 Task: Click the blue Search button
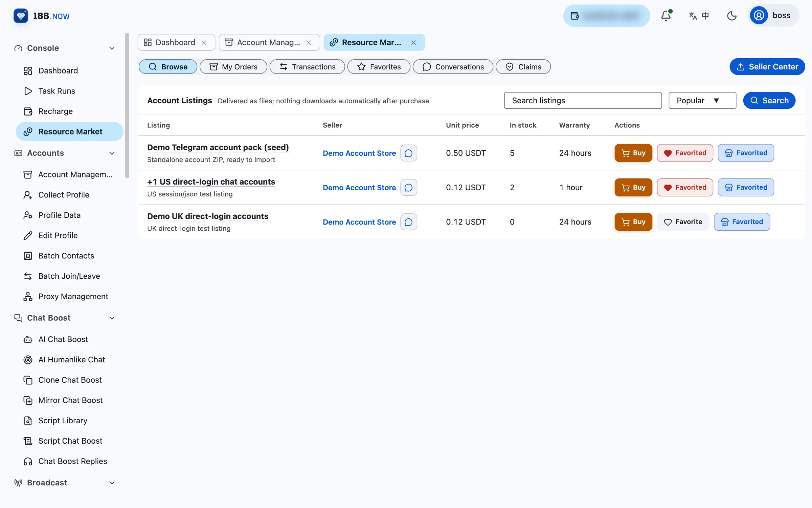click(x=769, y=101)
